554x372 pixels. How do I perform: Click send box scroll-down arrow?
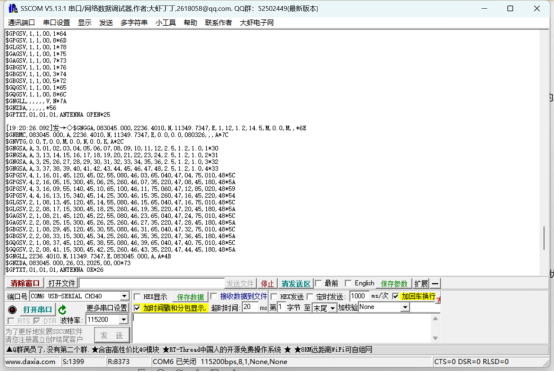435,338
